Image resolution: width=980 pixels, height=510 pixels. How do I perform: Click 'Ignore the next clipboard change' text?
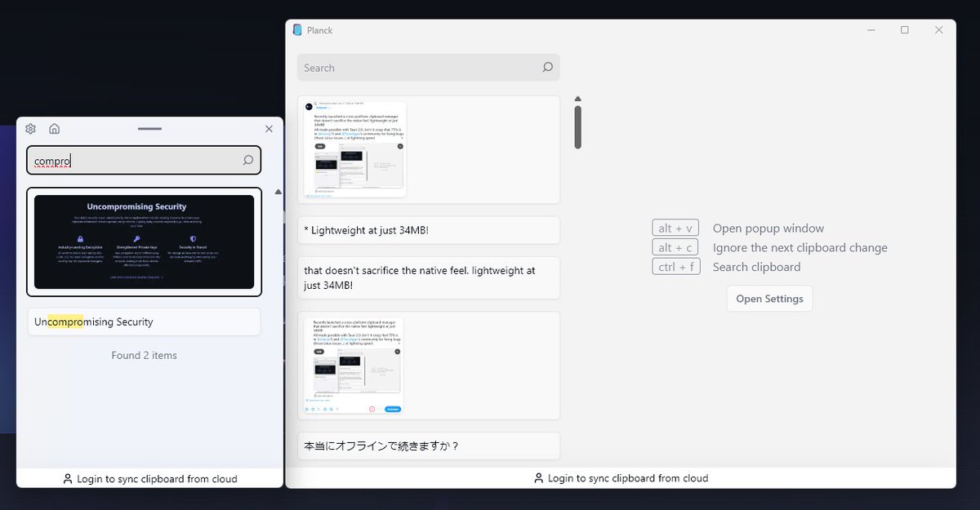point(800,247)
